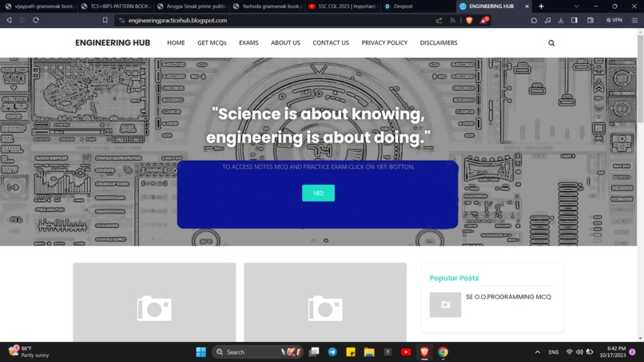
Task: Expand the tab search dropdown arrow
Action: pyautogui.click(x=576, y=6)
